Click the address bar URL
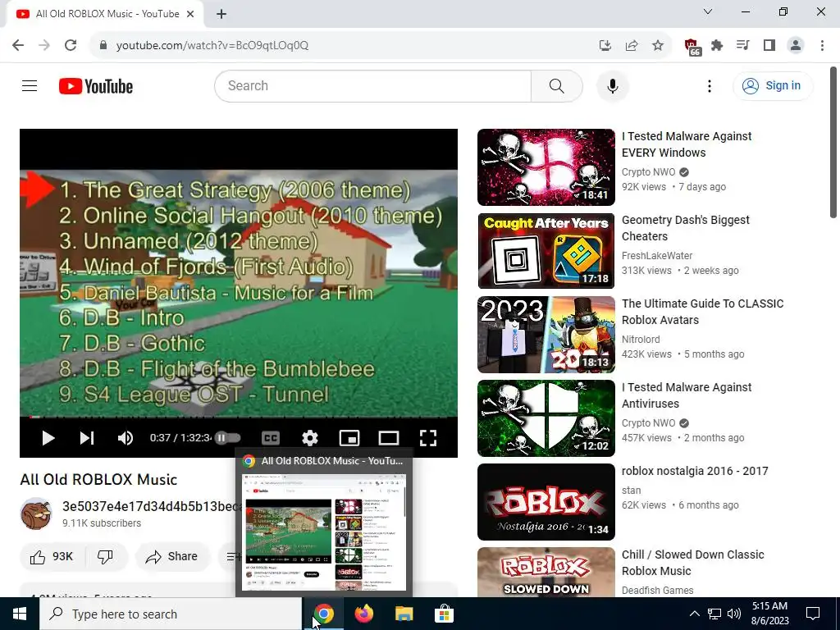 (x=212, y=45)
